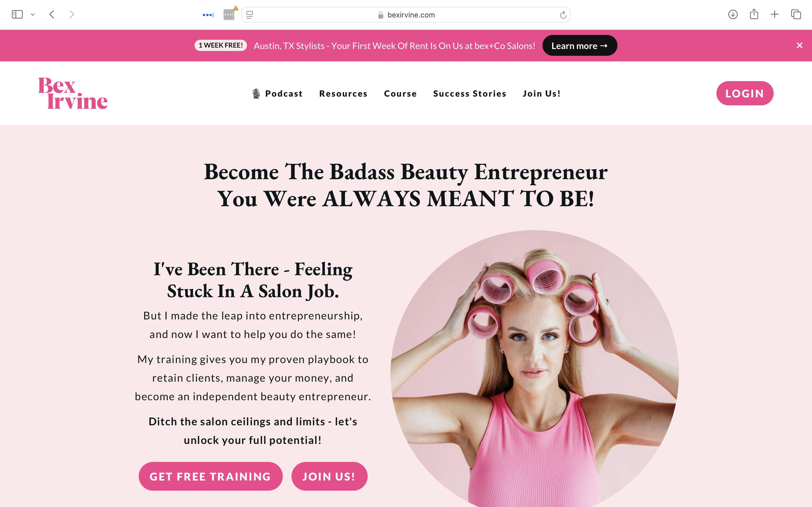
Task: Toggle the Safari sidebar icon
Action: 17,14
